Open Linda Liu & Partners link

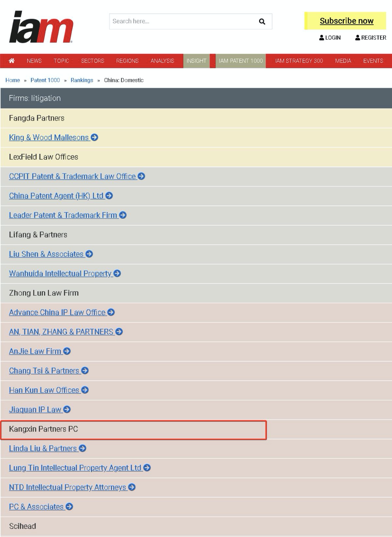43,448
